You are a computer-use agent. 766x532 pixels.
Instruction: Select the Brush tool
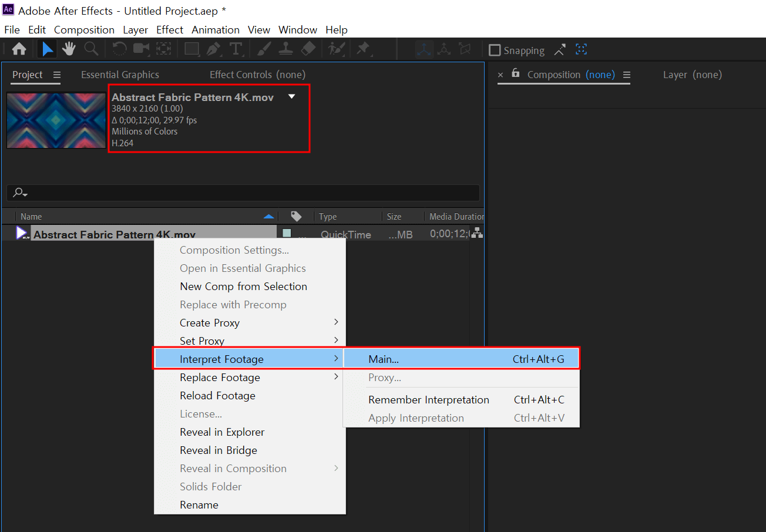coord(264,49)
